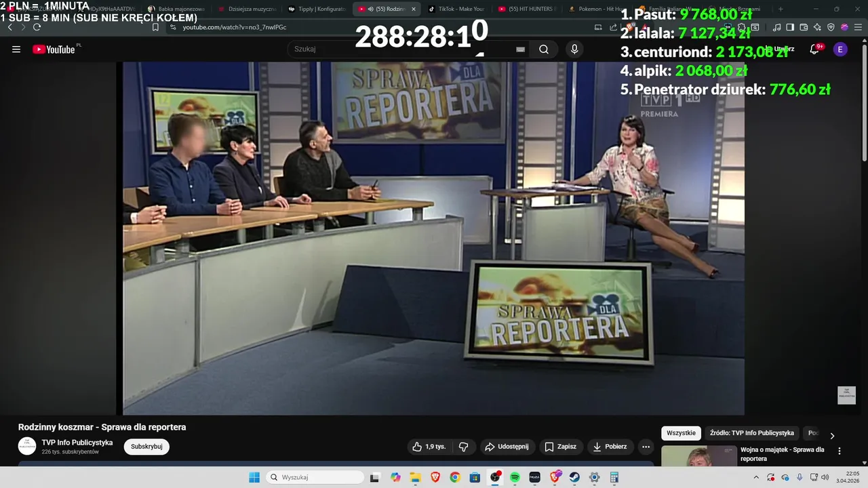Select Źródło: TVP Info Publicystyka chip
Screen dimensions: 868x488
click(x=751, y=433)
